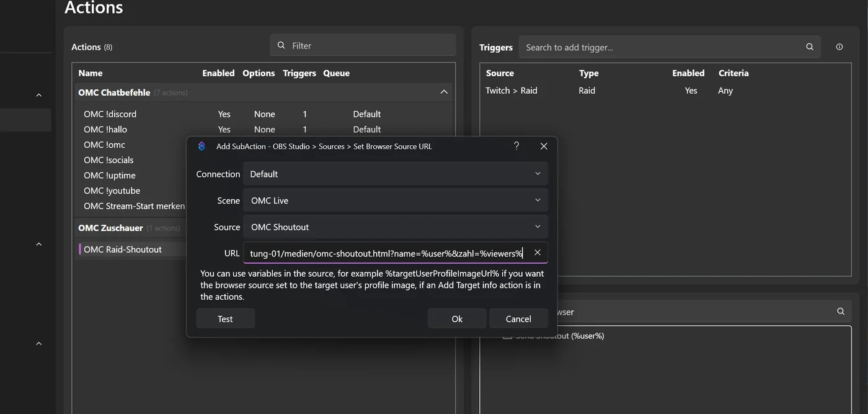Viewport: 868px width, 414px height.
Task: Collapse the third sidebar section chevron
Action: 38,343
